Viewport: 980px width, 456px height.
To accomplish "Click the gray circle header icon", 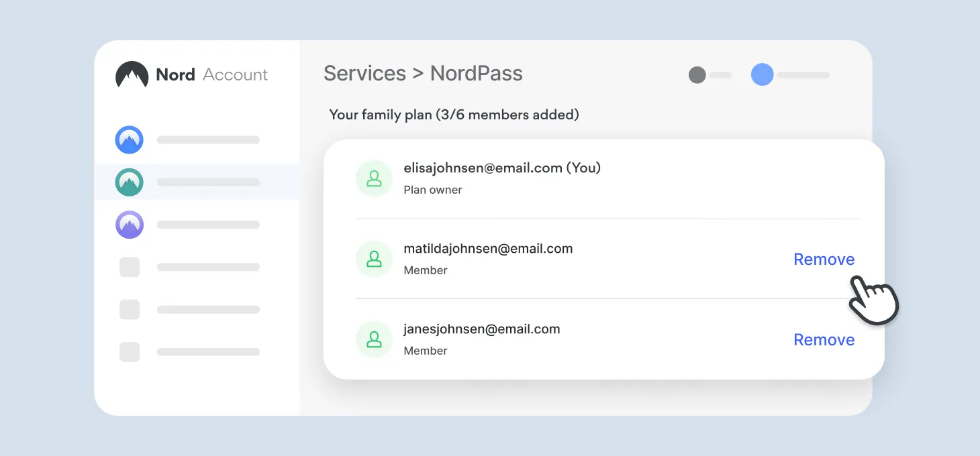I will point(697,74).
